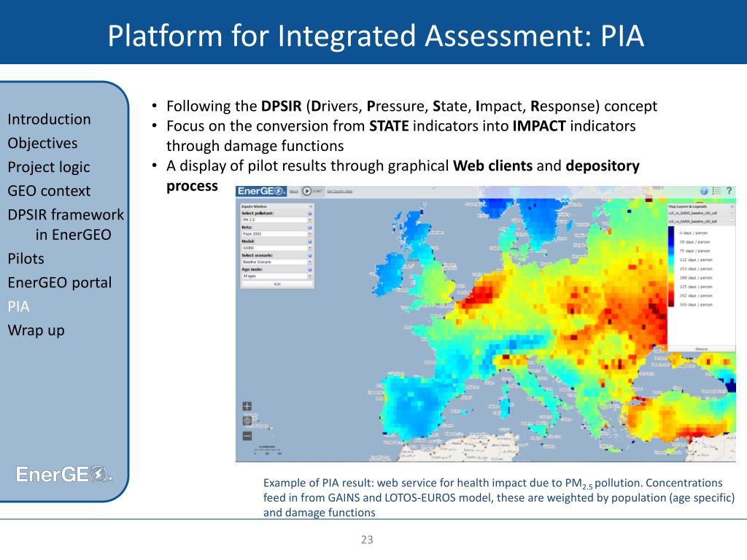Open the PM 2.5 pollutant dropdown
The width and height of the screenshot is (747, 560).
click(x=276, y=220)
